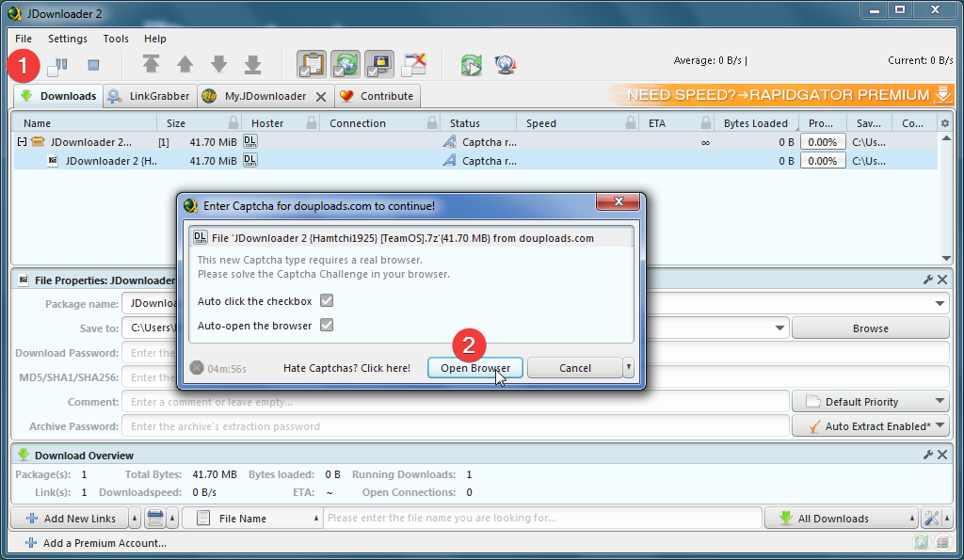This screenshot has width=964, height=560.
Task: Expand the Package name dropdown arrow
Action: [940, 304]
